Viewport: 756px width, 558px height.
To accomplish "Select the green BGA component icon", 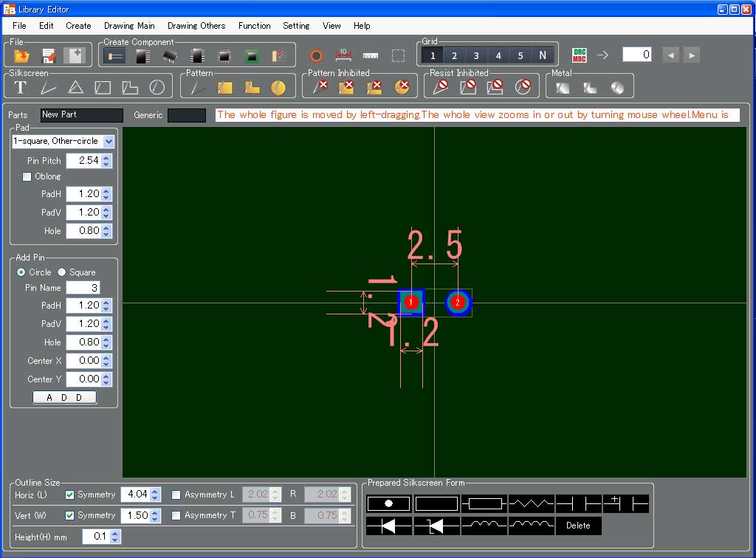I will pos(252,56).
